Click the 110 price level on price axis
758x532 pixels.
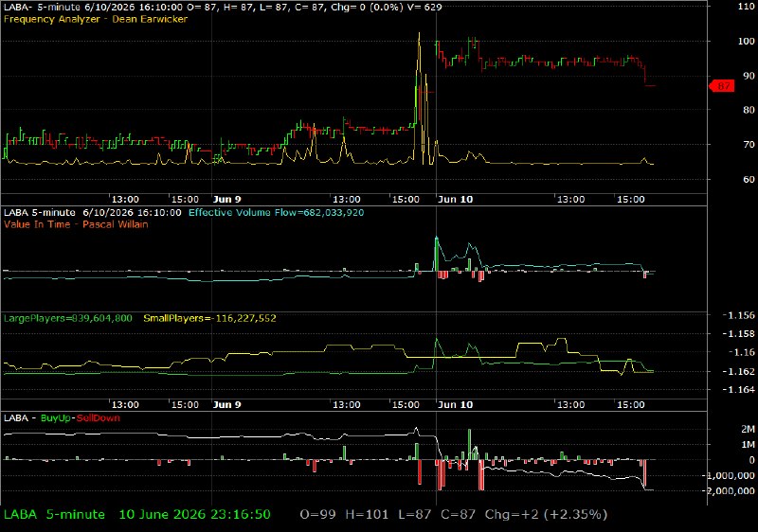746,7
